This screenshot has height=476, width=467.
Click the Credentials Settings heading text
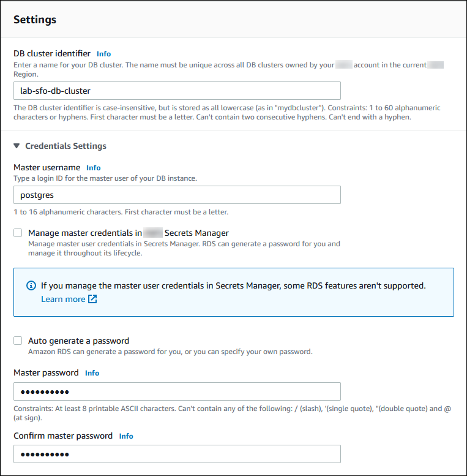pyautogui.click(x=65, y=146)
